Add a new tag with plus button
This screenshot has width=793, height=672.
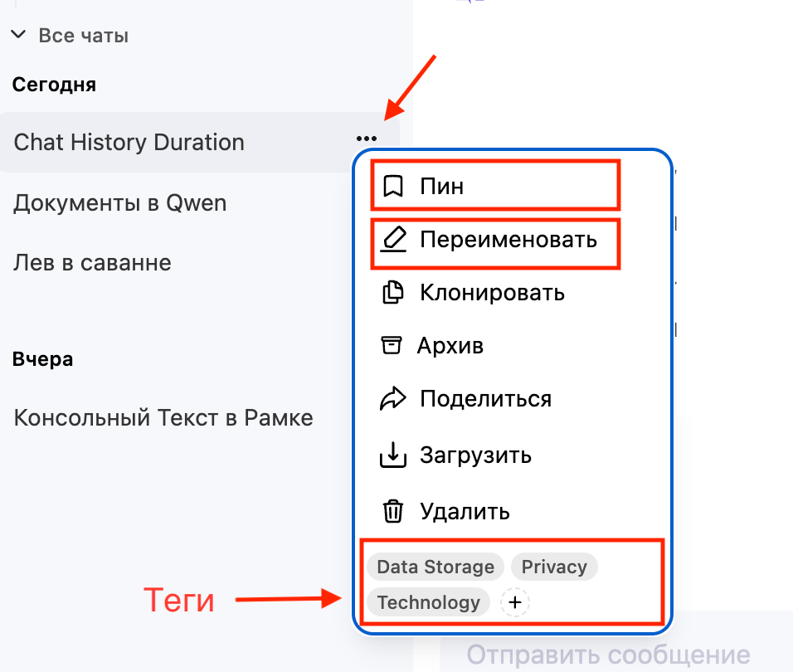click(x=515, y=603)
